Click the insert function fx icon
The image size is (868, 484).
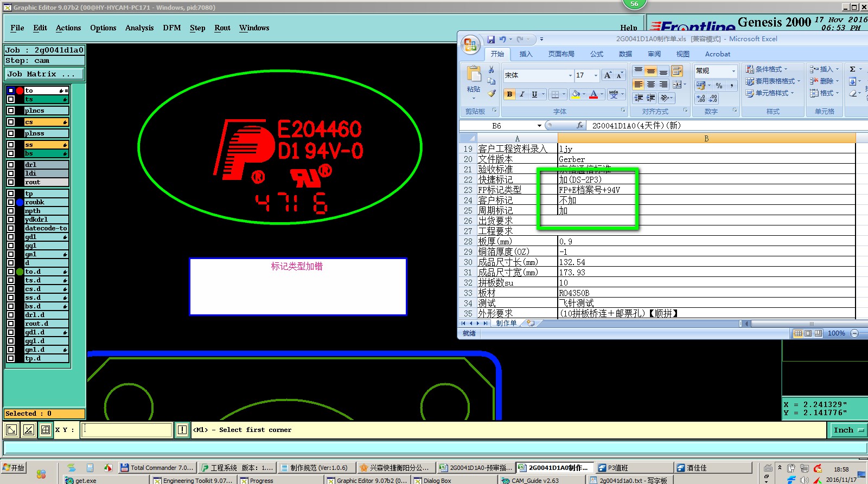[x=580, y=125]
